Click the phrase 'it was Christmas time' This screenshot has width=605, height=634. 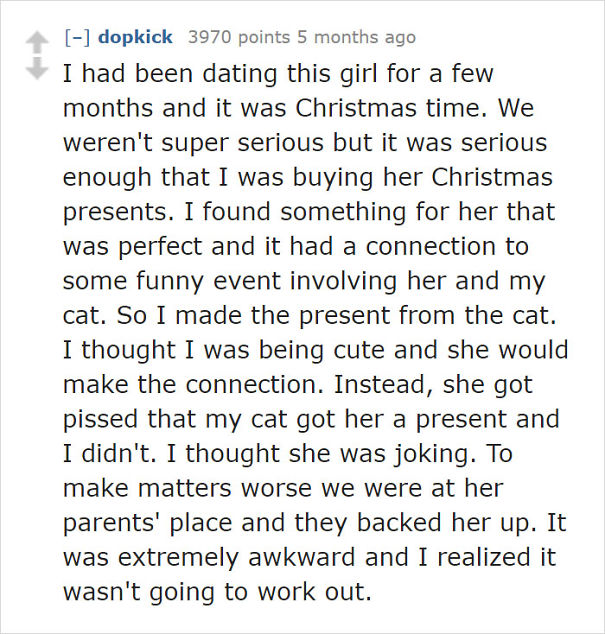pyautogui.click(x=365, y=104)
